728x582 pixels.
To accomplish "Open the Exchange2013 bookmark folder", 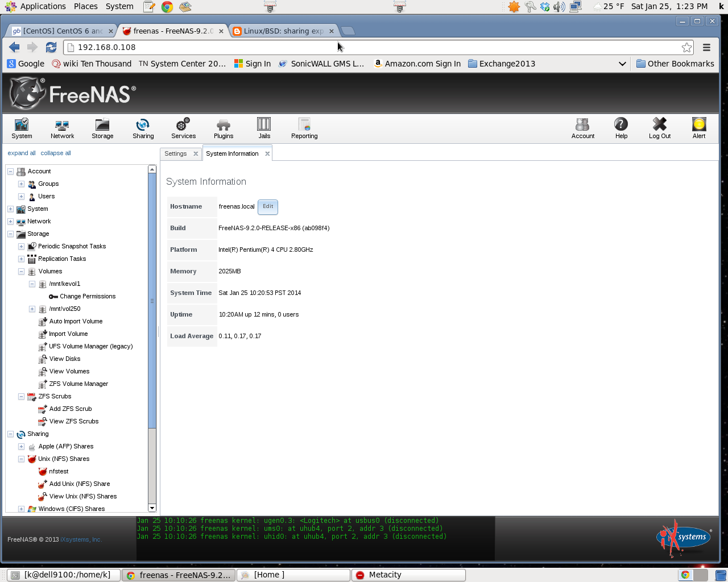I will point(502,64).
